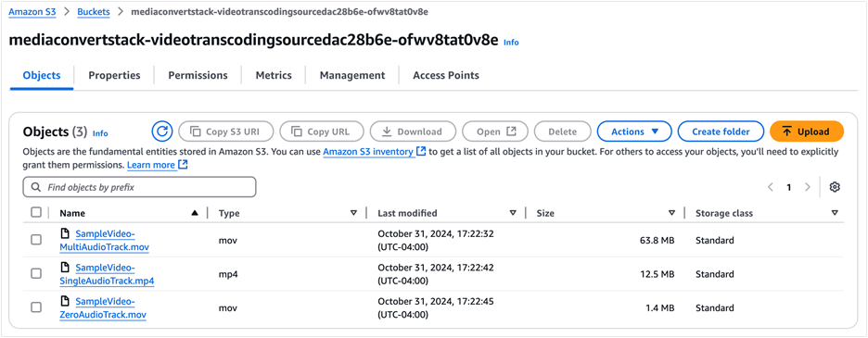The width and height of the screenshot is (868, 338).
Task: Click the file icon beside SampleVideo-MultiAudioTrack.mov
Action: [x=65, y=233]
